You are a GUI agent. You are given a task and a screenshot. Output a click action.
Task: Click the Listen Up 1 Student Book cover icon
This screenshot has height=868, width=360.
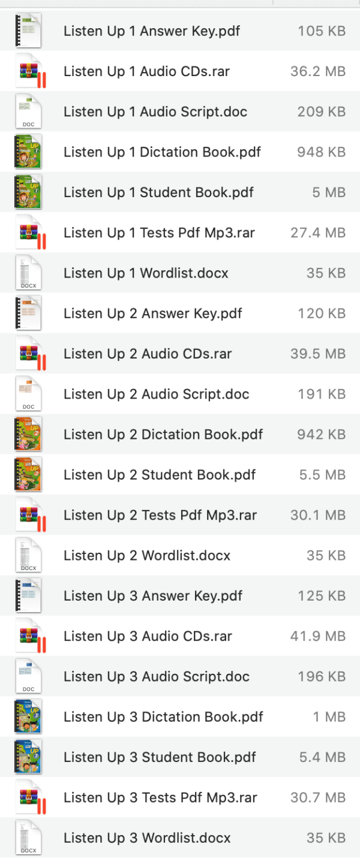[x=29, y=192]
